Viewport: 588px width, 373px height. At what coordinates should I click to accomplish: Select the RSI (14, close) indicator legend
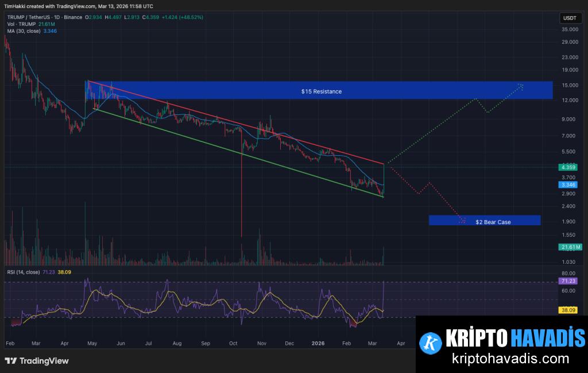coord(22,271)
